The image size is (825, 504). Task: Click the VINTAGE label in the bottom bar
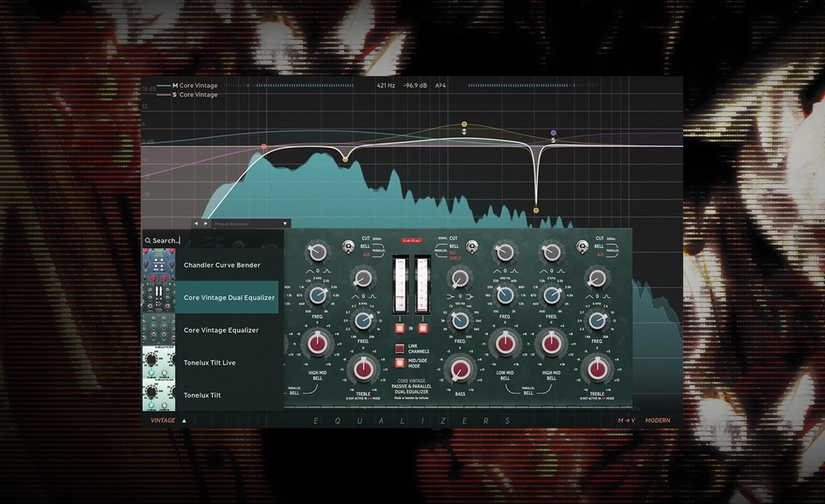(163, 421)
